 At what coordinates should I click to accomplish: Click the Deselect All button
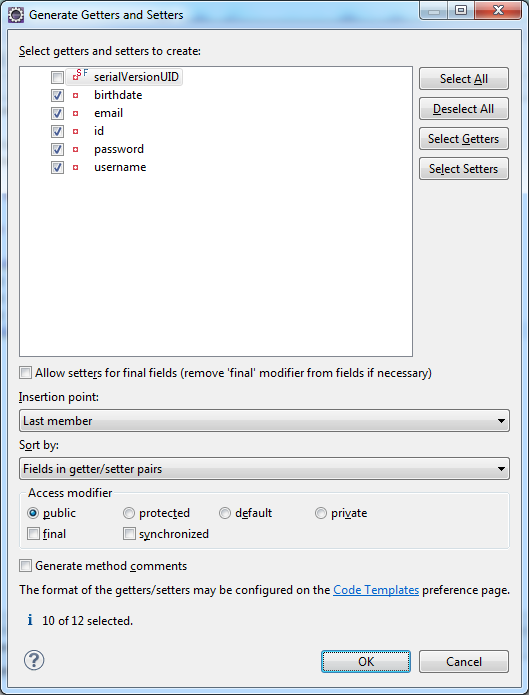click(x=464, y=109)
